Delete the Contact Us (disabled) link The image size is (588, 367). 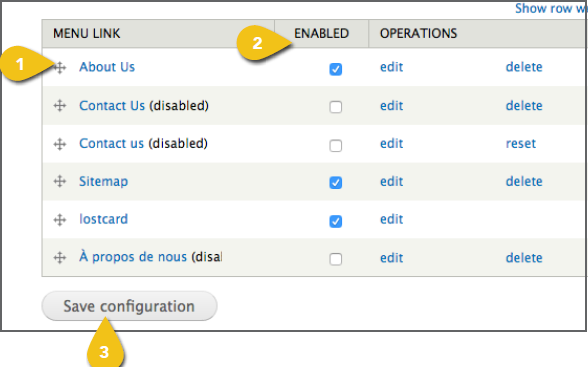(x=524, y=106)
